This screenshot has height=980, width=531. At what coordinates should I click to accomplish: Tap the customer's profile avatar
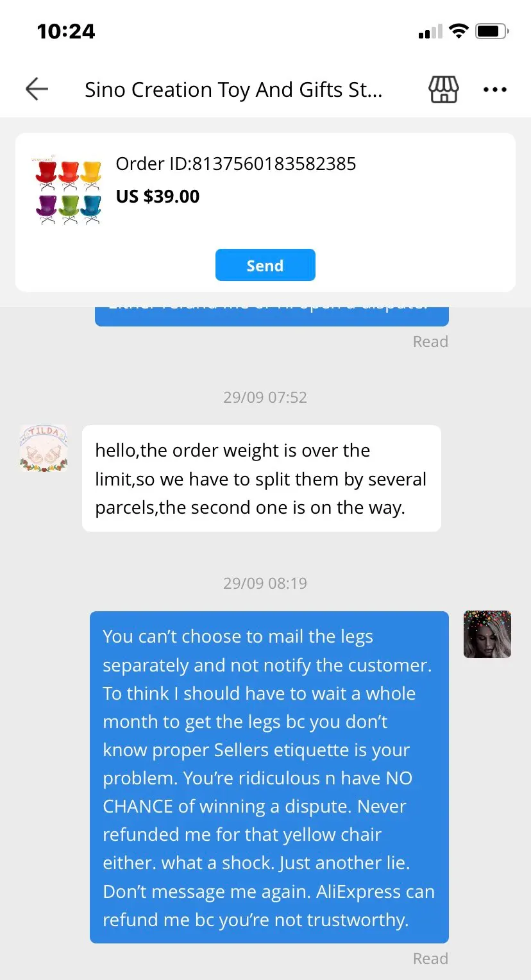(x=487, y=634)
